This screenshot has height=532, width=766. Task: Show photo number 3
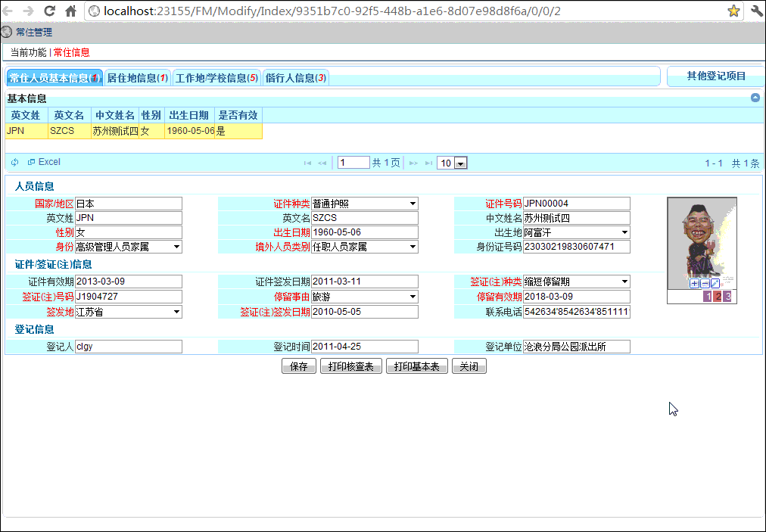[x=727, y=297]
